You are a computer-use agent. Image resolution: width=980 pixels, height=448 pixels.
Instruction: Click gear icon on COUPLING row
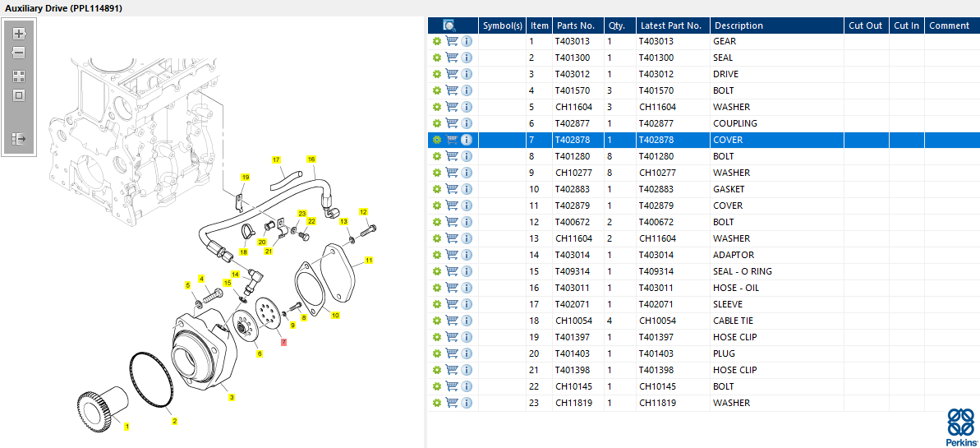(437, 123)
